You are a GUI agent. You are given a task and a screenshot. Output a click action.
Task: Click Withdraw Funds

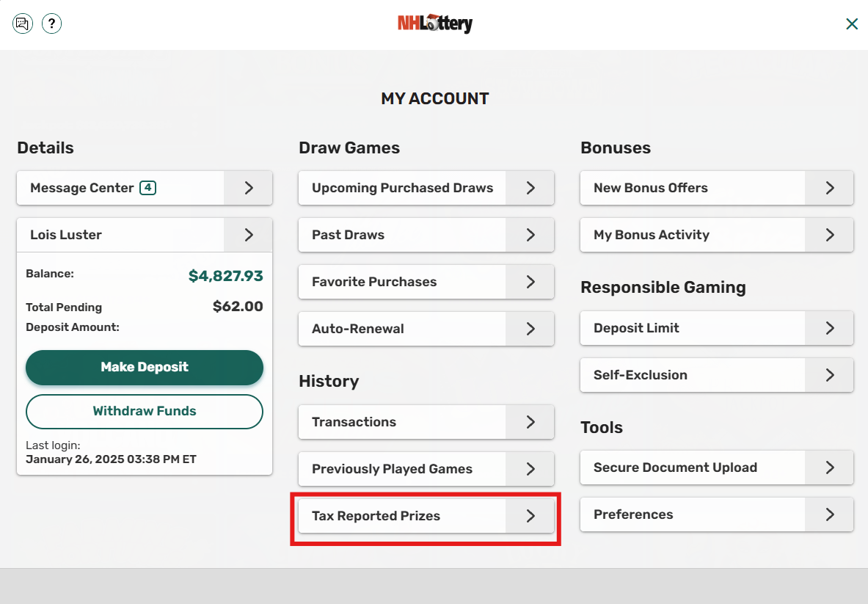(x=144, y=412)
